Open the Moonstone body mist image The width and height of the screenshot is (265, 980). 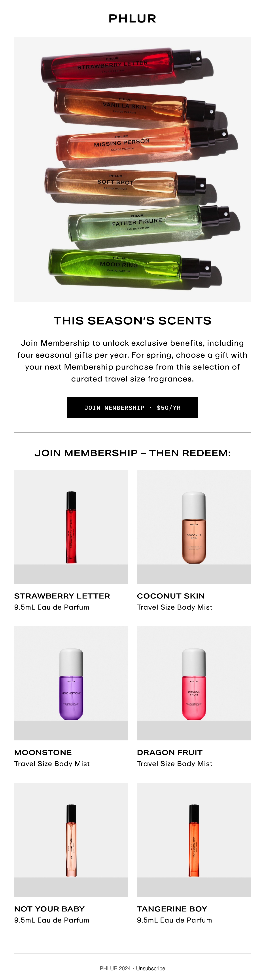[71, 683]
